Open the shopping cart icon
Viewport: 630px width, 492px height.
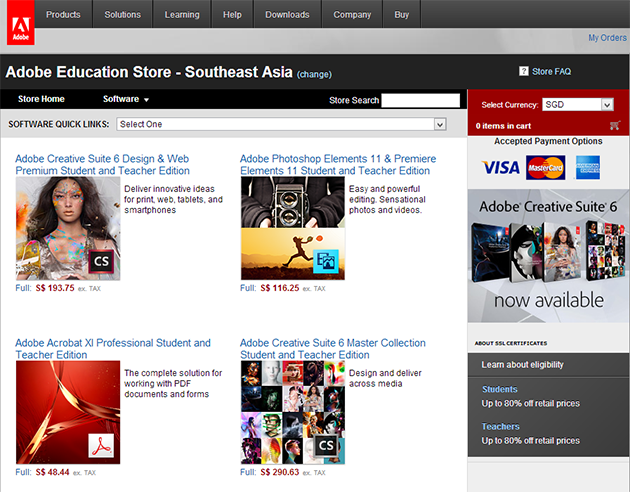pyautogui.click(x=614, y=126)
